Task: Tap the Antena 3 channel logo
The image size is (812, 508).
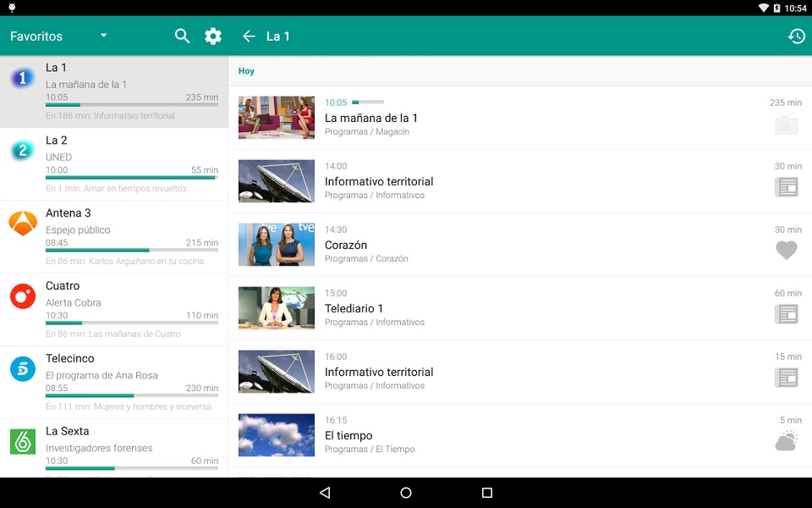Action: coord(23,224)
